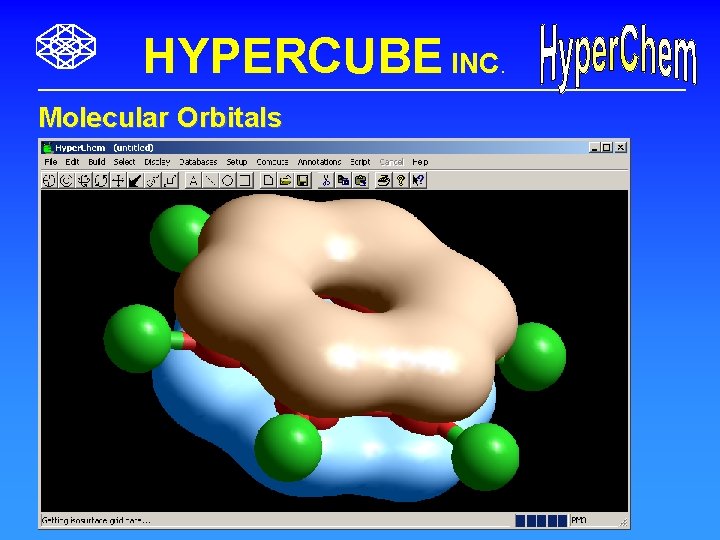Click the blue progress bar in status bar
Viewport: 720px width, 540px height.
tap(541, 520)
